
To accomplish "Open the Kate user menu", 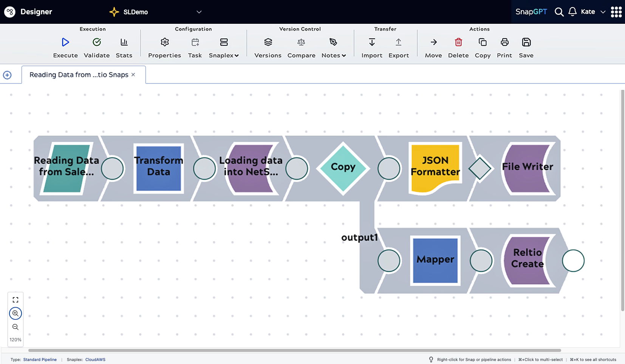I will [593, 12].
